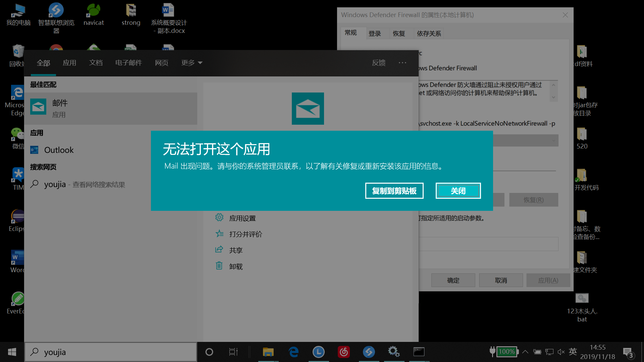Click the 复制到剪贴板 button
Viewport: 644px width, 362px height.
tap(394, 191)
